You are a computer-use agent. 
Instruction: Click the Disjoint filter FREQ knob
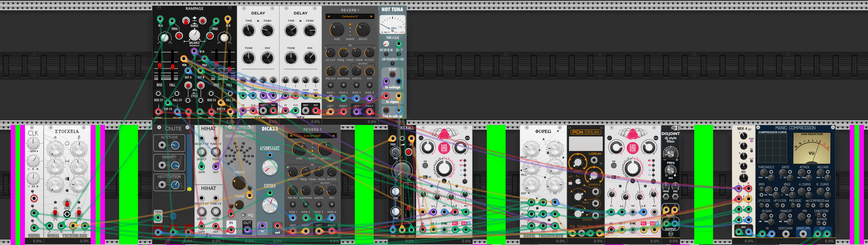tap(670, 154)
